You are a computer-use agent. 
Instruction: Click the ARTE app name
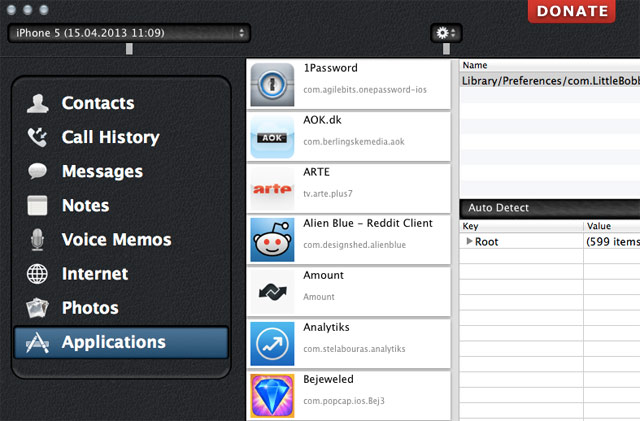(x=316, y=172)
